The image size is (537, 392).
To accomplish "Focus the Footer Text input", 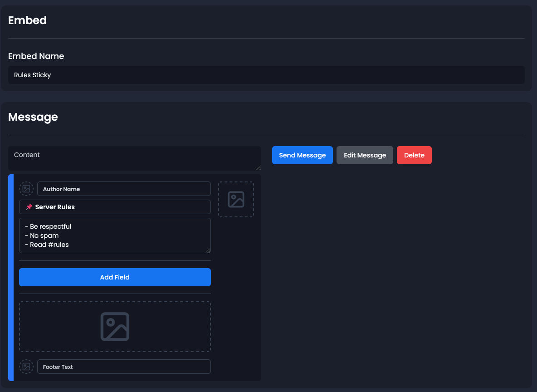I will (x=124, y=367).
